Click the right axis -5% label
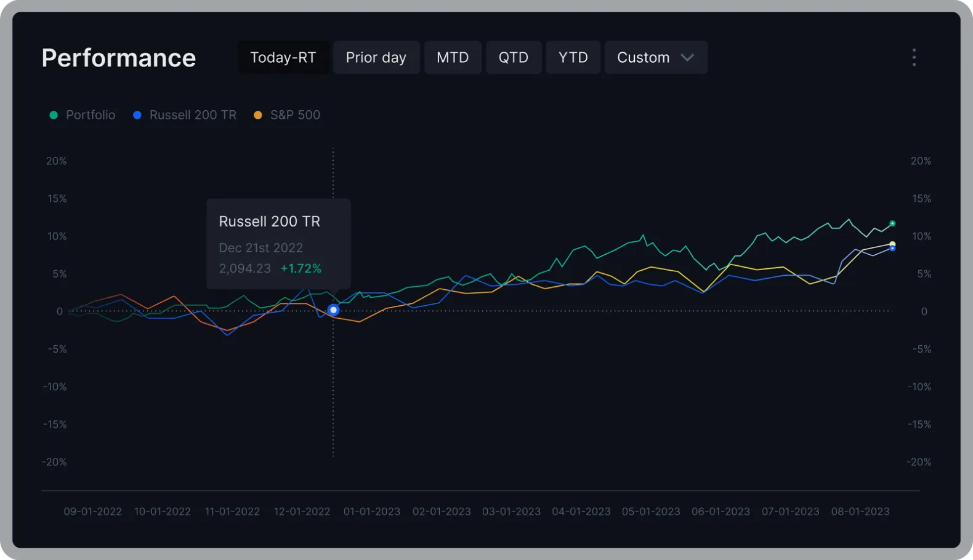The image size is (973, 560). click(922, 350)
